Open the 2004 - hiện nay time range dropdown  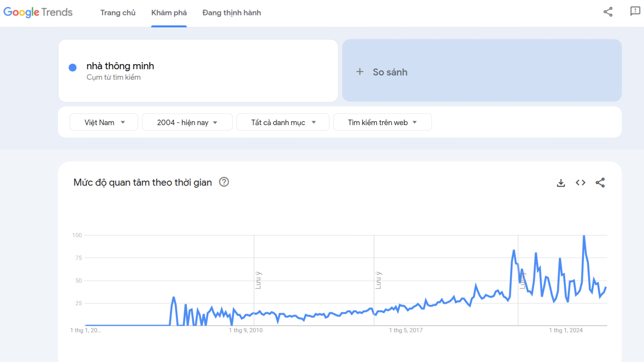(x=187, y=122)
